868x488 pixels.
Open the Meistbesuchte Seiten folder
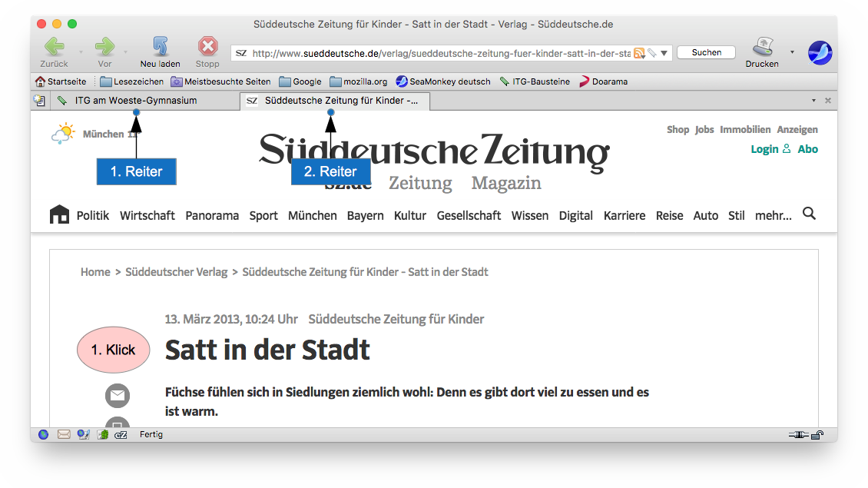221,81
